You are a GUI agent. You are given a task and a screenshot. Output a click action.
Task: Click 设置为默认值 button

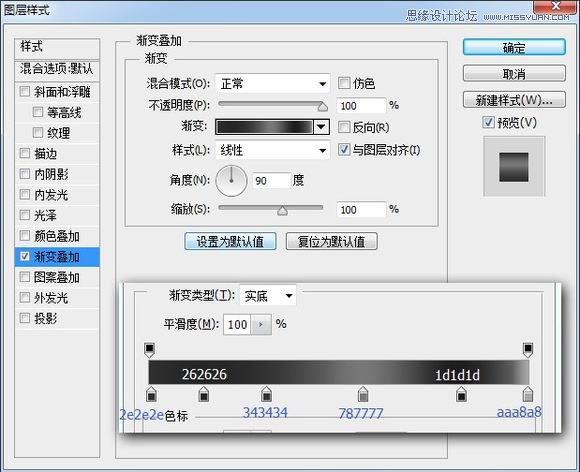(230, 241)
